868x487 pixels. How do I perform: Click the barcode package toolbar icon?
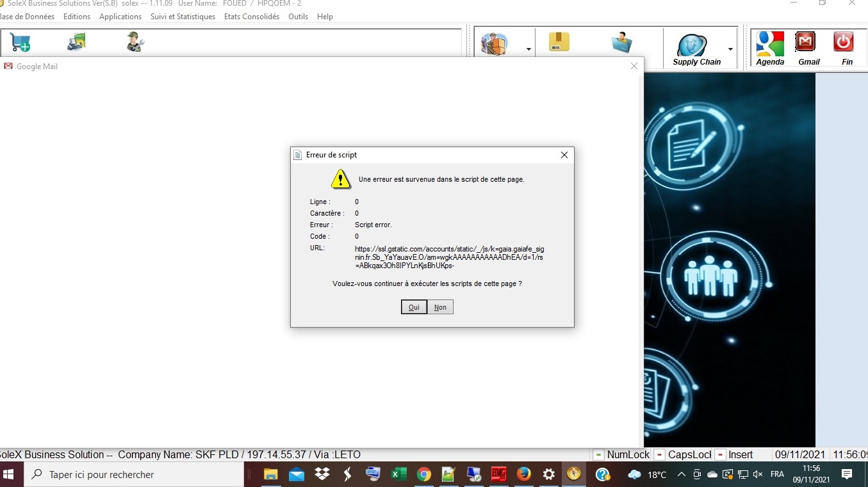(559, 42)
